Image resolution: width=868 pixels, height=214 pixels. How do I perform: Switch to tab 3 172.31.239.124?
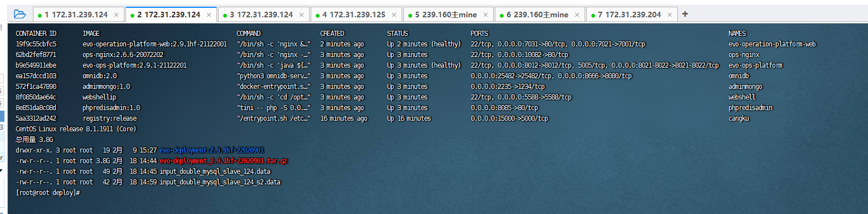(261, 15)
